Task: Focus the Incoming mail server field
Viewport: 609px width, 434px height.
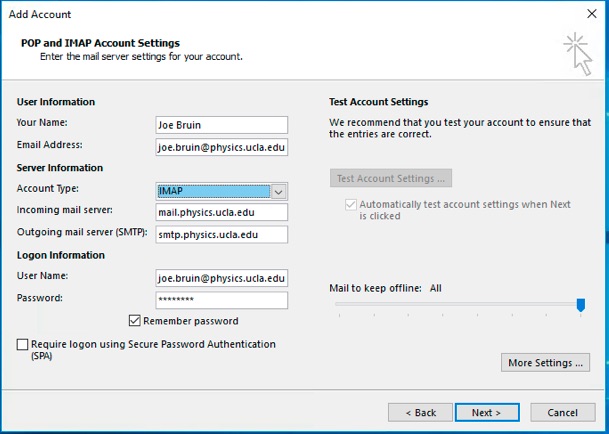Action: pyautogui.click(x=221, y=212)
